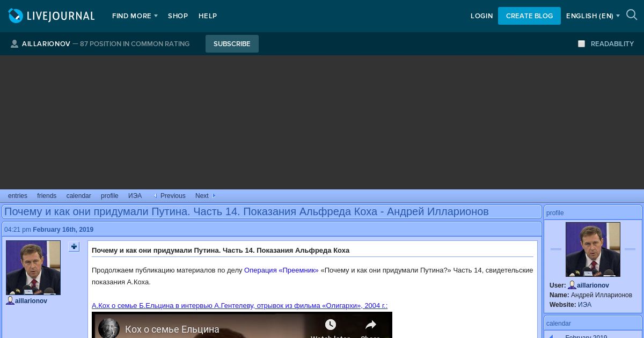Image resolution: width=644 pixels, height=338 pixels.
Task: Open the profile tab in journal navigation
Action: tap(109, 196)
